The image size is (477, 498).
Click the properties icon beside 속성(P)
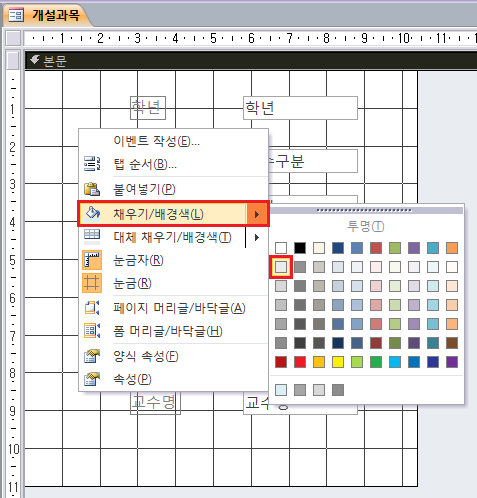(92, 379)
